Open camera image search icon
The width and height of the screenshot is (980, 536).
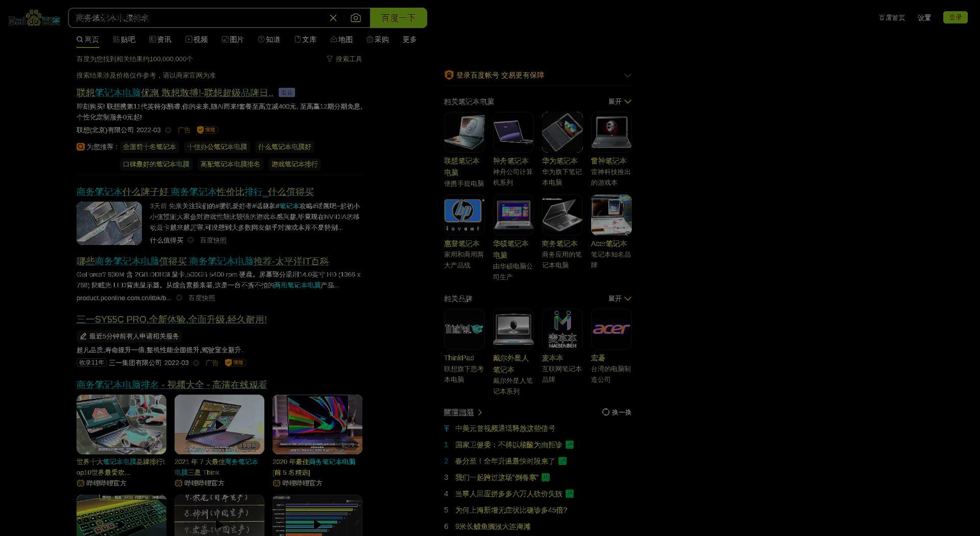point(356,18)
